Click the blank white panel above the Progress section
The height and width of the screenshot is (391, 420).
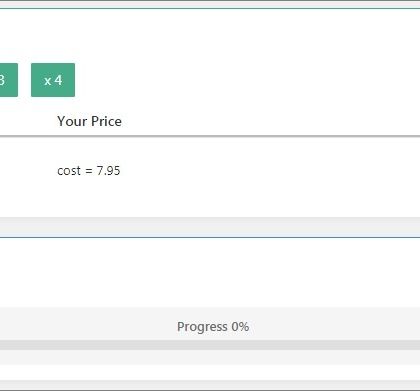[210, 272]
